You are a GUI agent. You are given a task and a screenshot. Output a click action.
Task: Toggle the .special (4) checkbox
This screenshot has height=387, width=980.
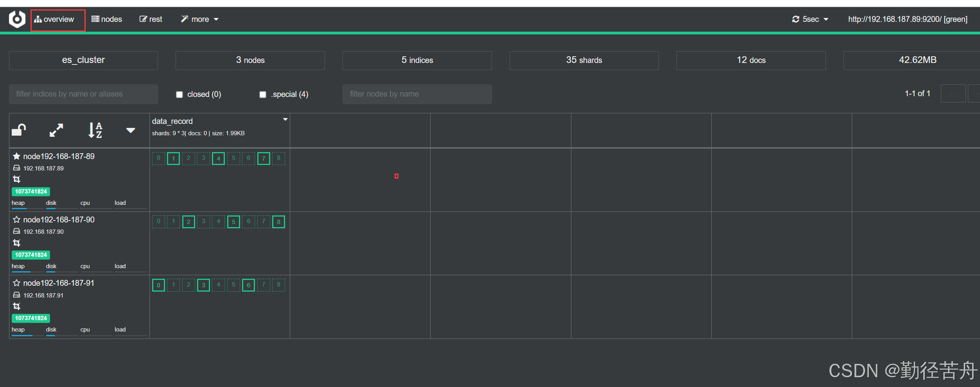(x=263, y=95)
